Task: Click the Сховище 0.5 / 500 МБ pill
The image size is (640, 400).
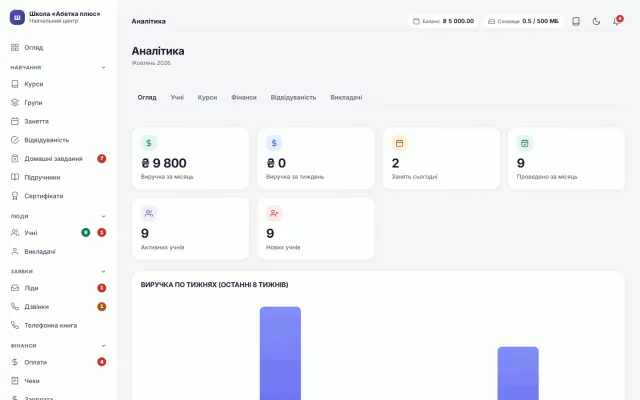Action: (523, 21)
